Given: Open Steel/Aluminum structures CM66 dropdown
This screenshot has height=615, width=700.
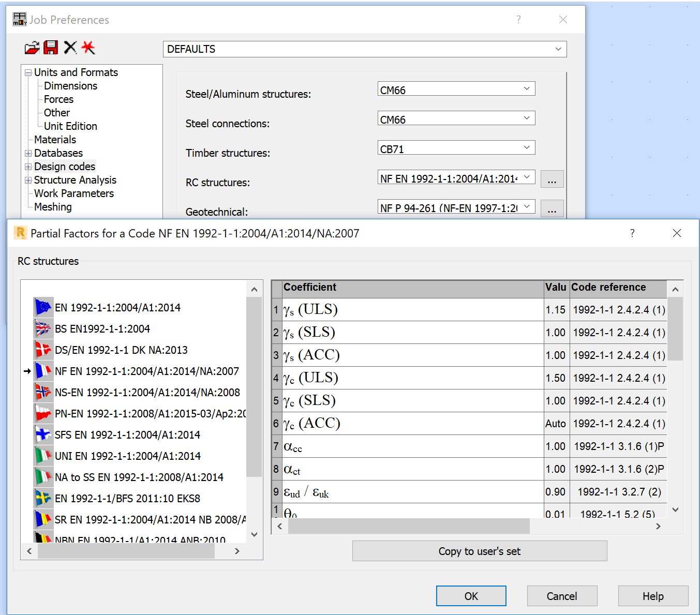Looking at the screenshot, I should coord(527,88).
